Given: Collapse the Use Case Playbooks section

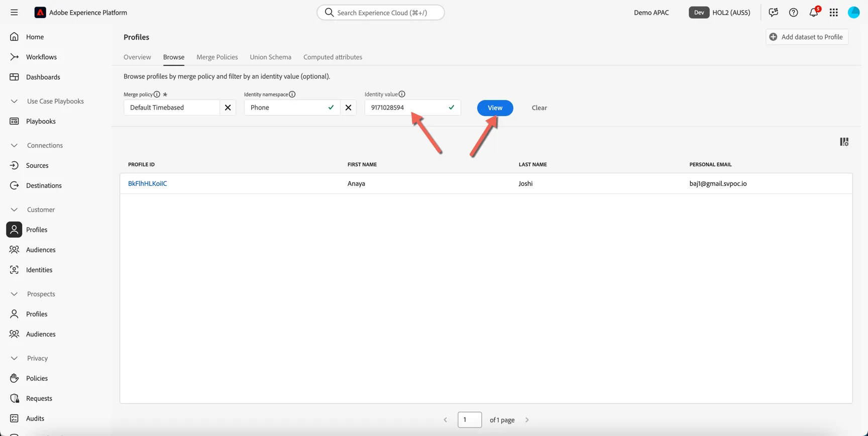Looking at the screenshot, I should 14,101.
